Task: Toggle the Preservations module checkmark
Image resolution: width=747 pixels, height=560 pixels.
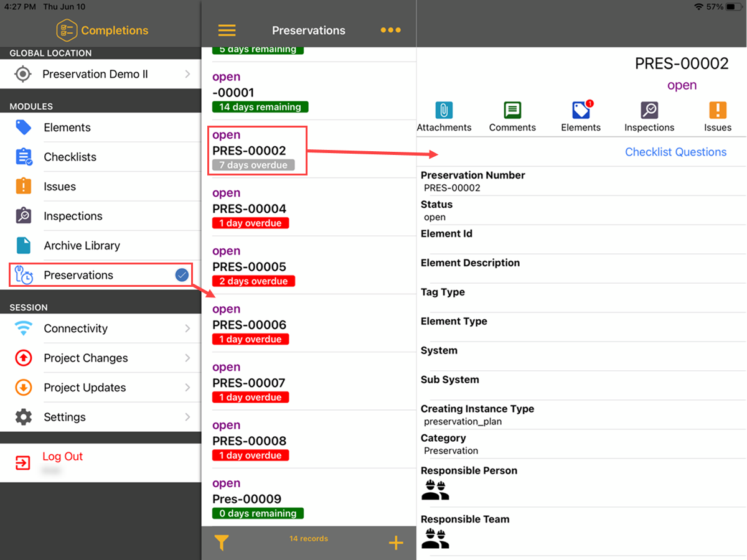Action: [x=182, y=275]
